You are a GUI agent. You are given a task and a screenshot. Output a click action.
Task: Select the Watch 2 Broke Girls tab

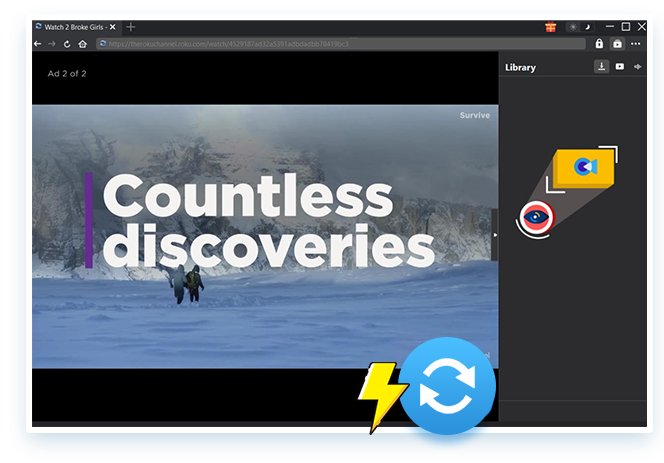75,27
